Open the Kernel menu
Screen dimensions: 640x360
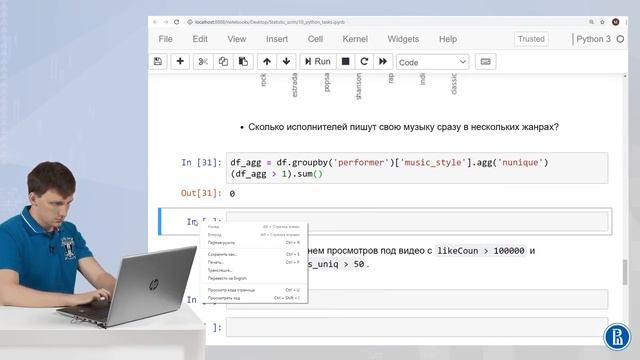tap(355, 39)
